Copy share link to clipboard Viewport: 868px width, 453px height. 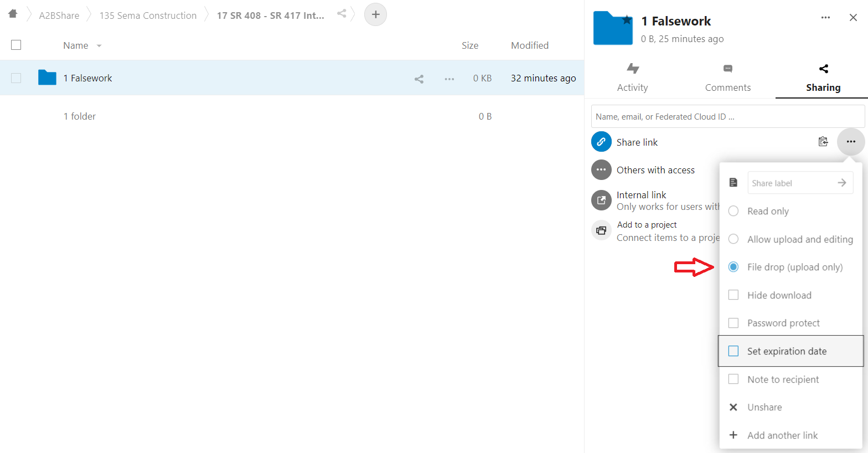coord(823,142)
